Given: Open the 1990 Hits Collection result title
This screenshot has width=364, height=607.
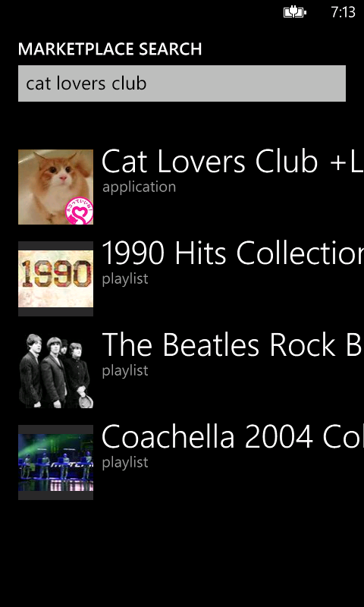Looking at the screenshot, I should pos(233,253).
